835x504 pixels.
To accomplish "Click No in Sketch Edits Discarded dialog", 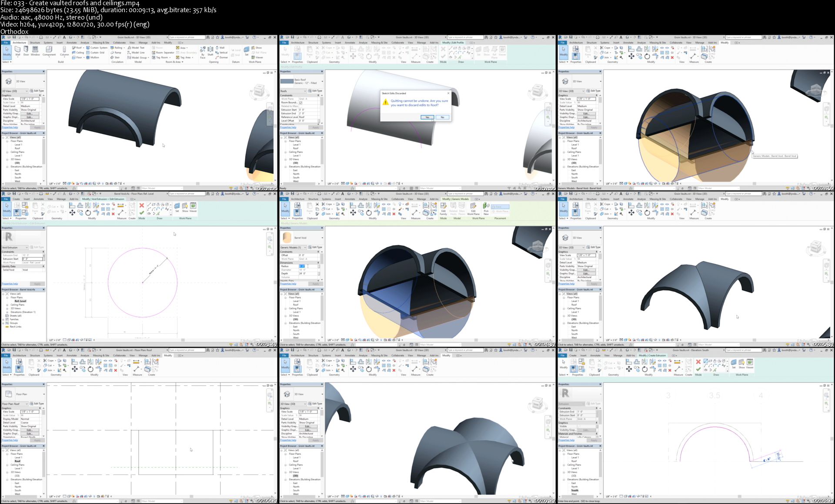I will click(x=442, y=117).
